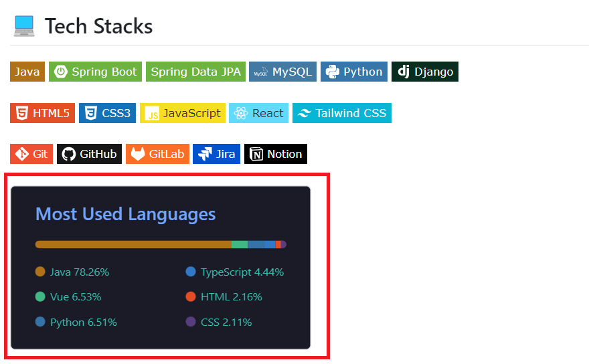589x364 pixels.
Task: Click the purple dot beside CSS 2.11%
Action: tap(191, 322)
